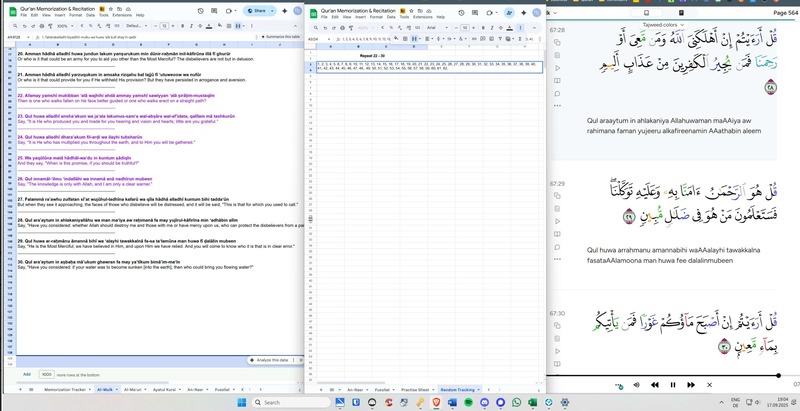The width and height of the screenshot is (800, 411).
Task: Toggle bold in right Sheets toolbar
Action: pyautogui.click(x=483, y=28)
